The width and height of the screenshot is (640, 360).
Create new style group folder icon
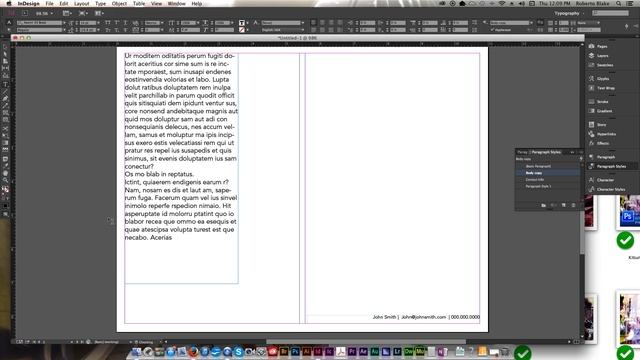pos(544,205)
